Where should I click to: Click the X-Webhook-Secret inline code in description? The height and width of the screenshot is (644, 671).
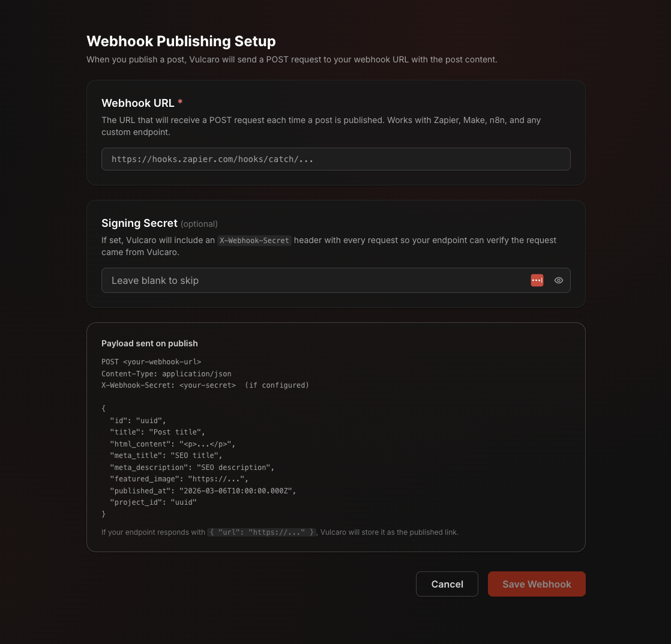(x=254, y=240)
